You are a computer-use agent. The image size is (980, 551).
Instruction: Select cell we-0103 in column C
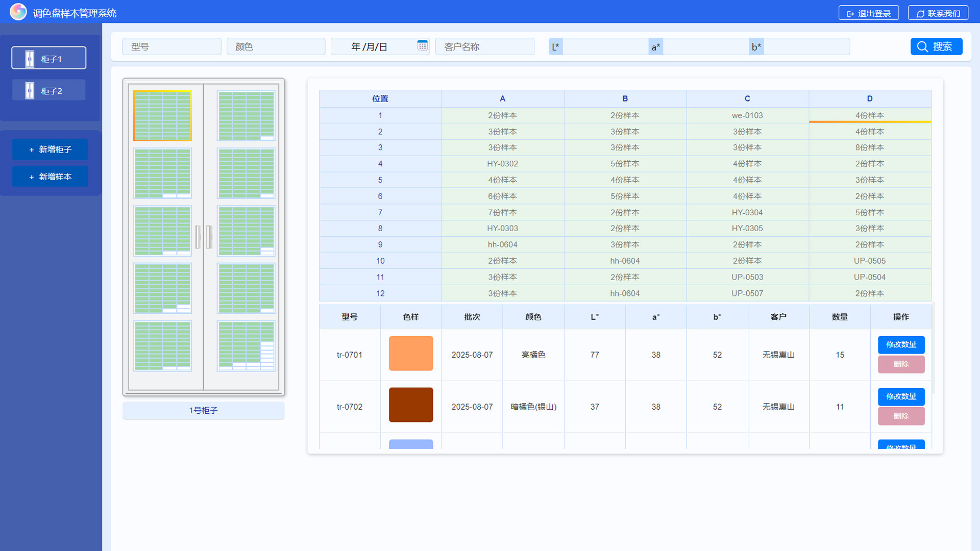(x=747, y=115)
